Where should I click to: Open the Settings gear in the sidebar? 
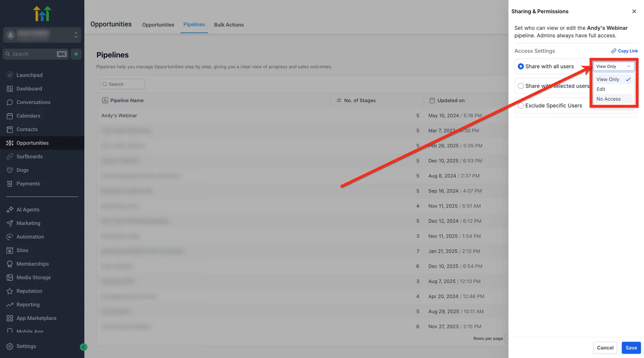click(10, 346)
